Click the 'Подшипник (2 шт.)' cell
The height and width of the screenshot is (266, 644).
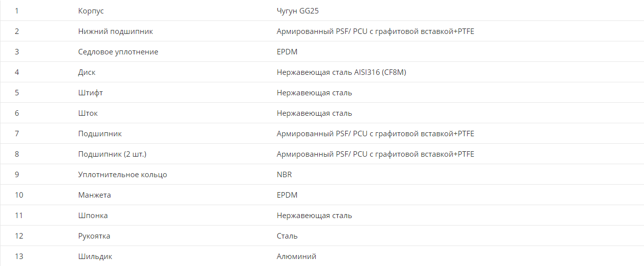112,154
